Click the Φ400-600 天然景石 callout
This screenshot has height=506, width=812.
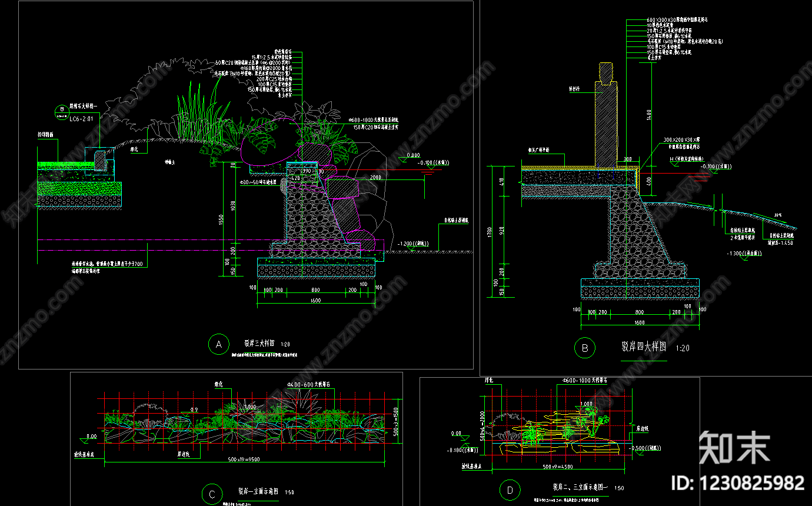(x=310, y=384)
